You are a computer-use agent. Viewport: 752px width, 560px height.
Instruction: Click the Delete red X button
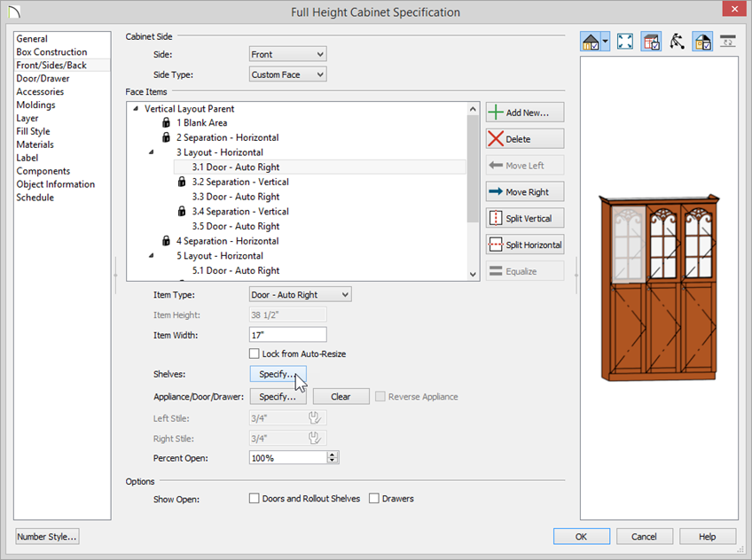point(525,139)
